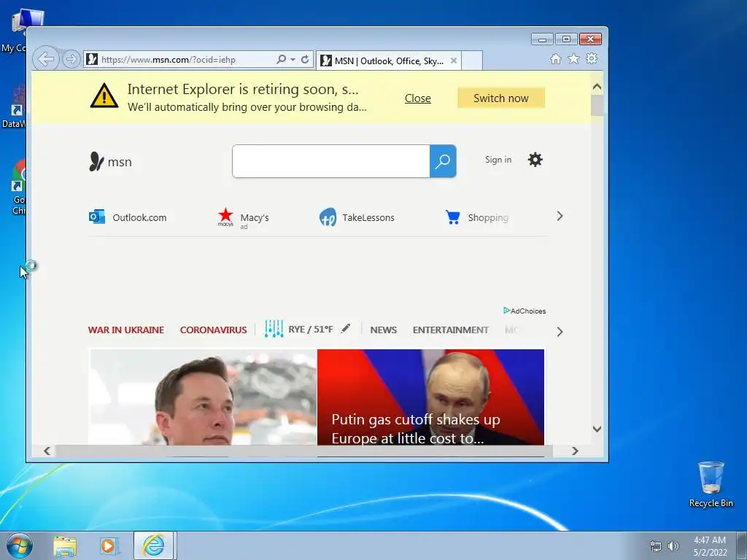Screen dimensions: 747x560
Task: Click the horizontal scrollbar right arrow
Action: (575, 451)
